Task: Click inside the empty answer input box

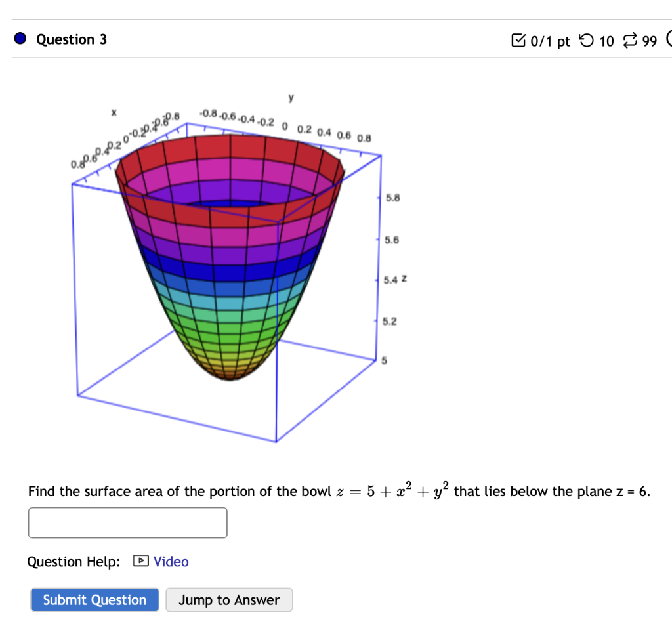Action: tap(127, 522)
